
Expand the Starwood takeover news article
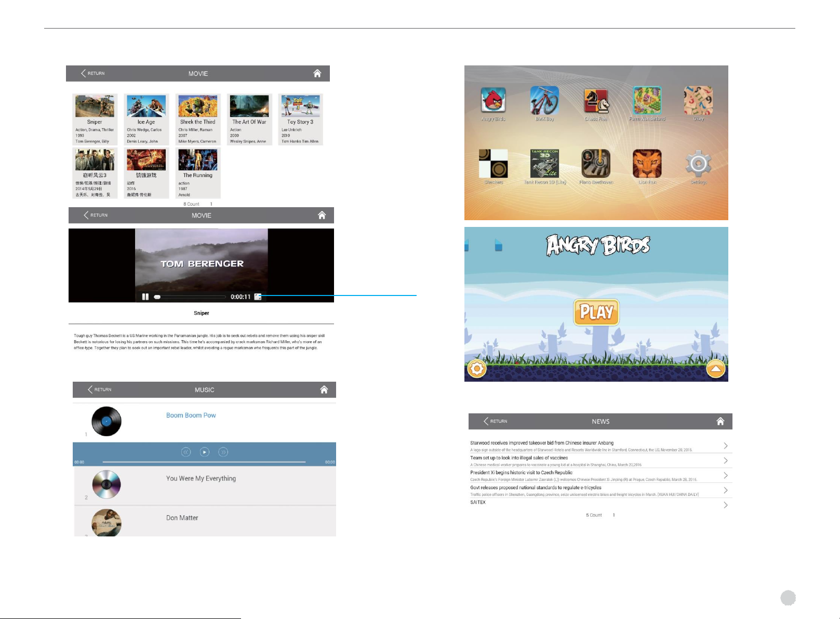tap(726, 446)
